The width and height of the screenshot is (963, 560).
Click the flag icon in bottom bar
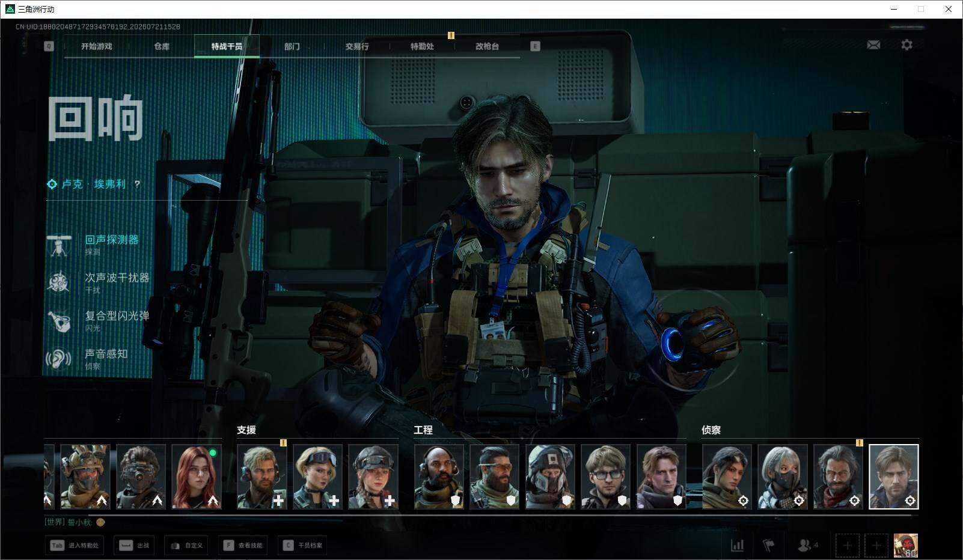[768, 546]
